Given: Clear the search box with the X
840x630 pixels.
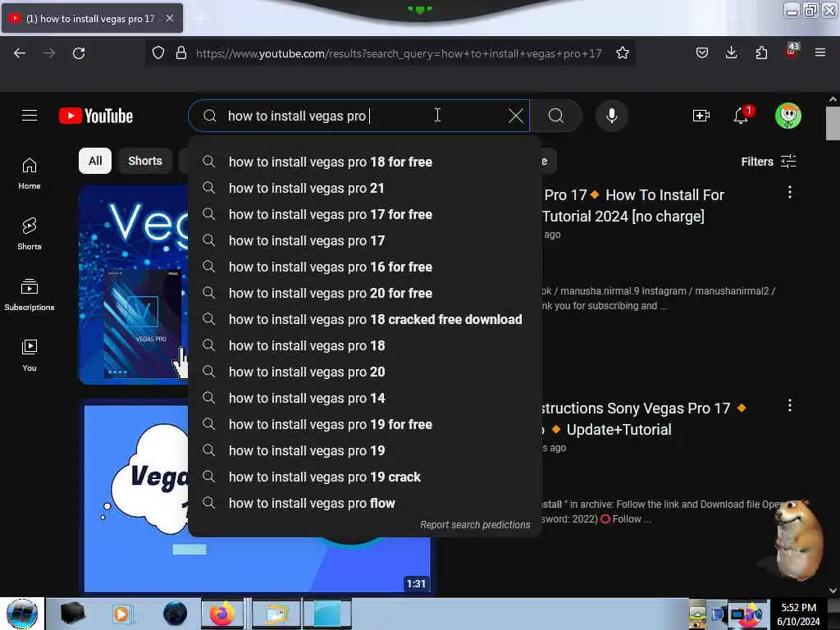Looking at the screenshot, I should 515,116.
